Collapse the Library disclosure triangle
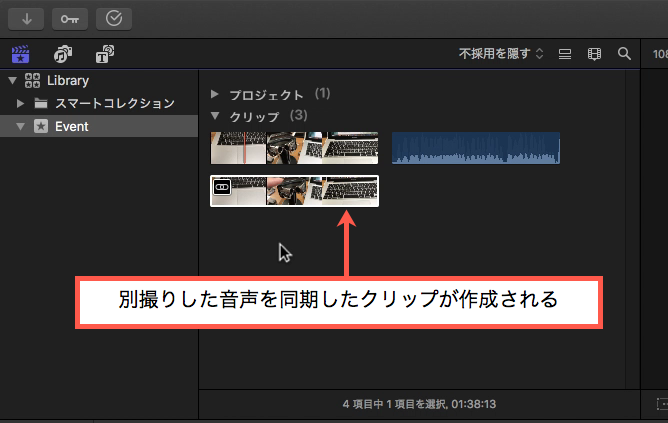The width and height of the screenshot is (668, 423). (13, 80)
